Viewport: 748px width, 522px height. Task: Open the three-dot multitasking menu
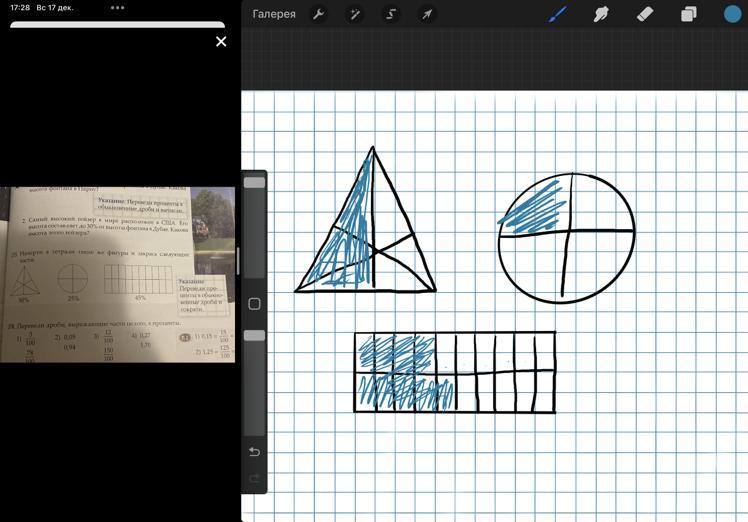(118, 7)
